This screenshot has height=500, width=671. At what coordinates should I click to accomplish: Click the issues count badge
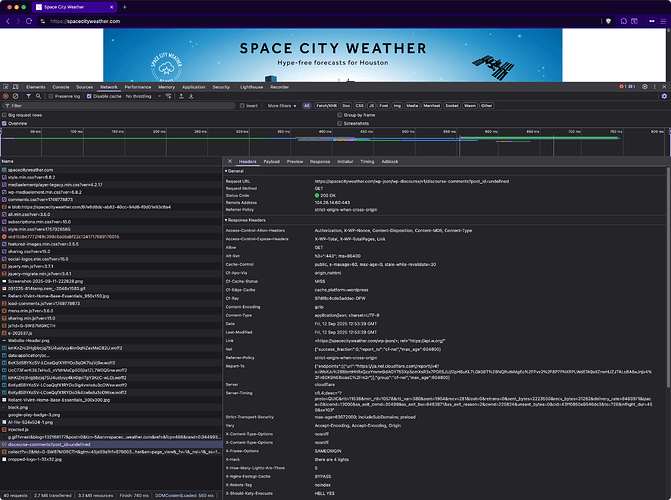[632, 86]
